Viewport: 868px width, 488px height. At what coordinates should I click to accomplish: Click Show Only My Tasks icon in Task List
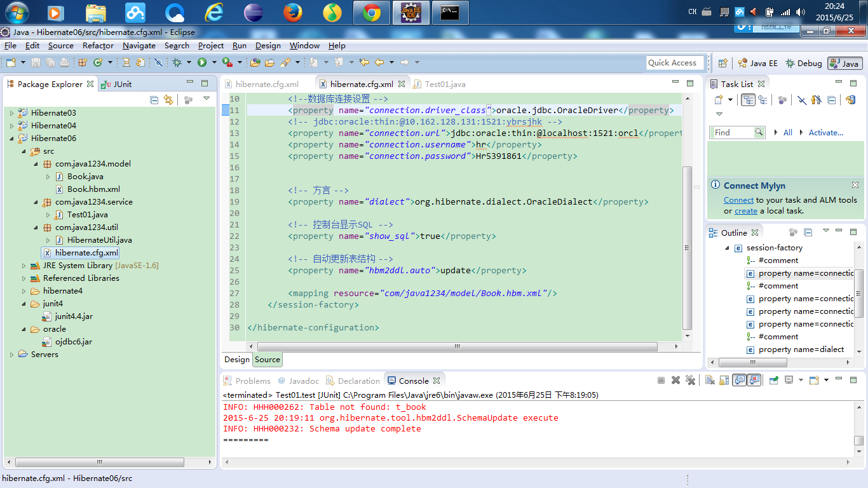817,100
